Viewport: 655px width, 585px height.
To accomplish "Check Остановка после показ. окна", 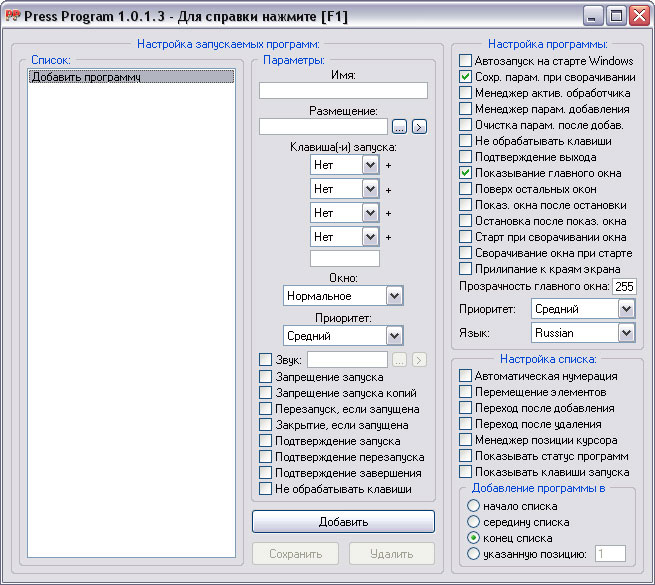I will (465, 221).
